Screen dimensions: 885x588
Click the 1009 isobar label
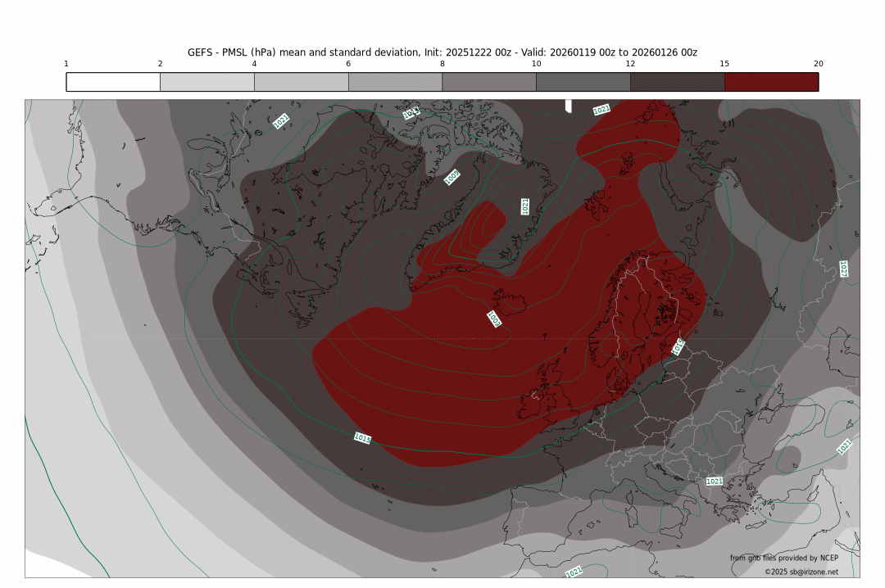point(452,178)
